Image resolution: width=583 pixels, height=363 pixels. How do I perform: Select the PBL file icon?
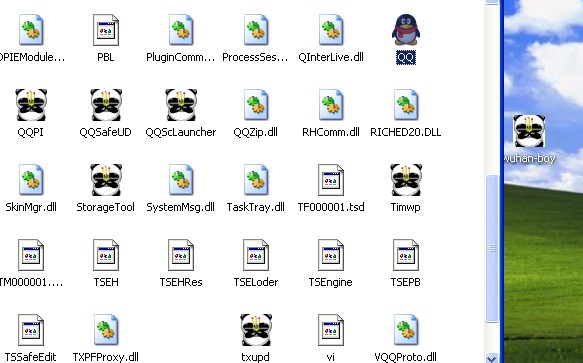106,30
